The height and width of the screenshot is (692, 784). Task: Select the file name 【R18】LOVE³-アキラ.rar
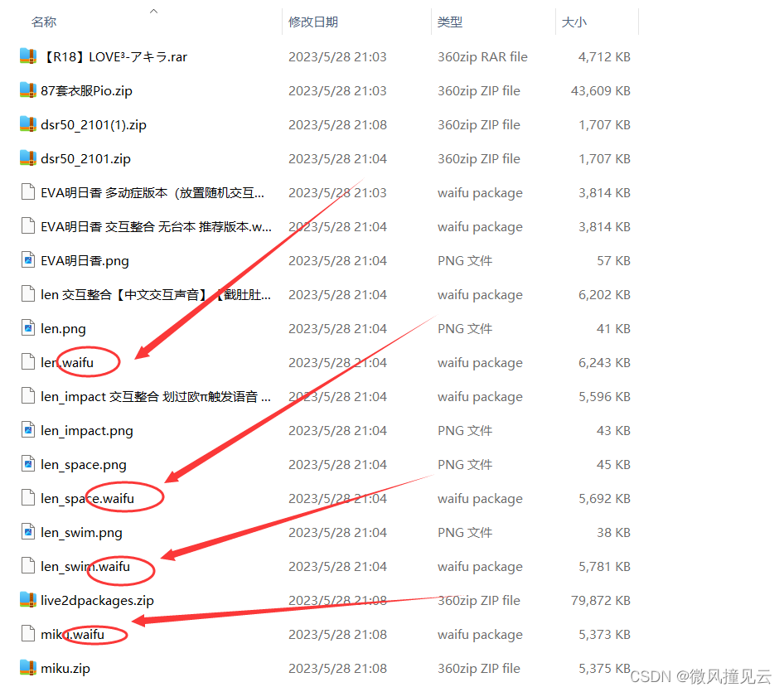click(x=114, y=57)
